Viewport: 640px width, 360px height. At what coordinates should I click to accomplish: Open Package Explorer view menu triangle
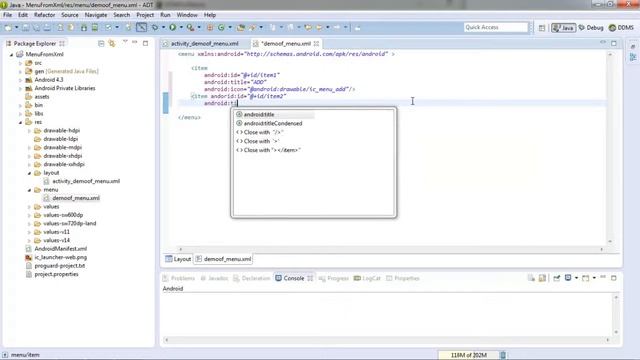[125, 42]
